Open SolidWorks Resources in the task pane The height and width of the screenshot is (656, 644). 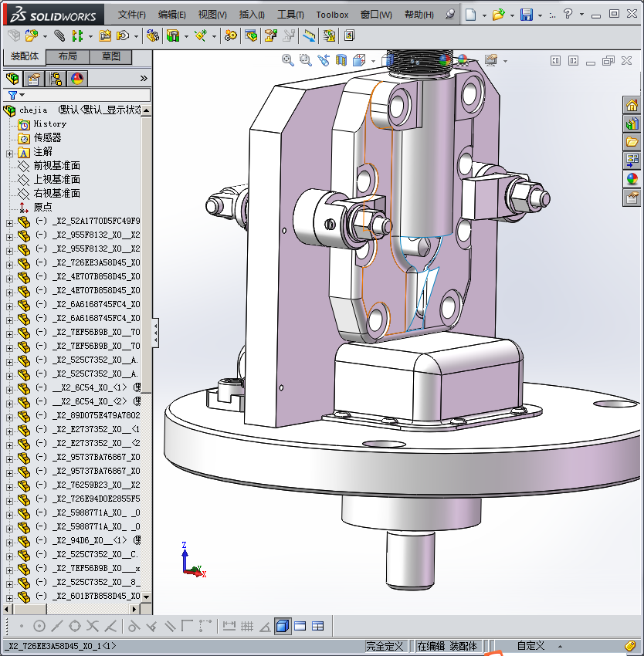632,106
